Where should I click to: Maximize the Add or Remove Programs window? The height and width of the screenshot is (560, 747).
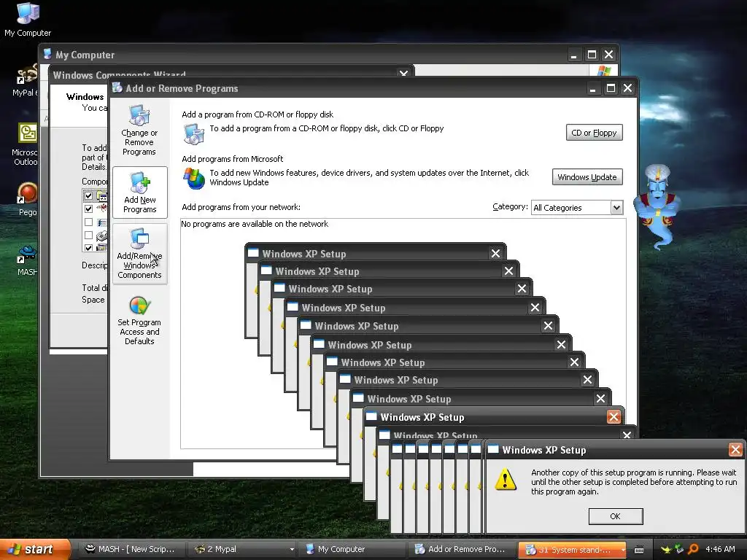pyautogui.click(x=611, y=88)
